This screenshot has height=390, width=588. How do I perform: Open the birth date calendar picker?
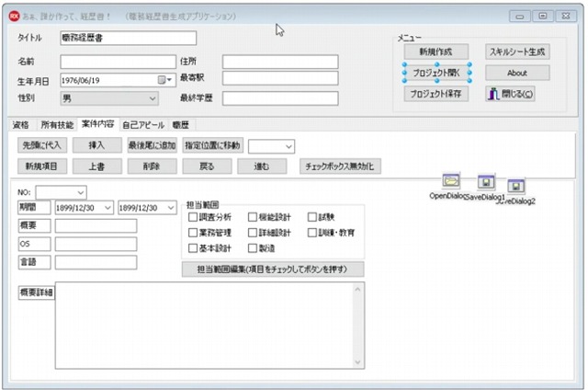[x=165, y=80]
